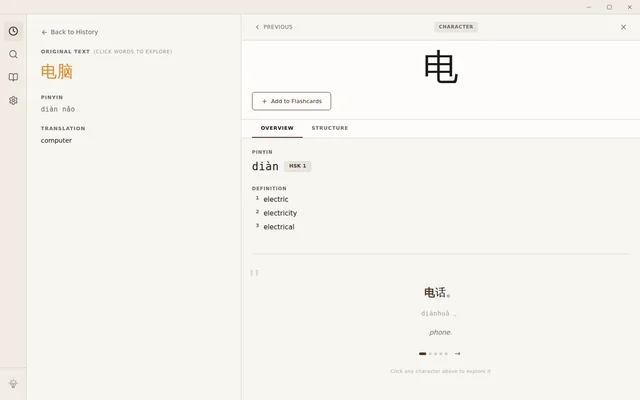640x400 pixels.
Task: Click the example pinyin 'diànhuà'
Action: (435, 313)
